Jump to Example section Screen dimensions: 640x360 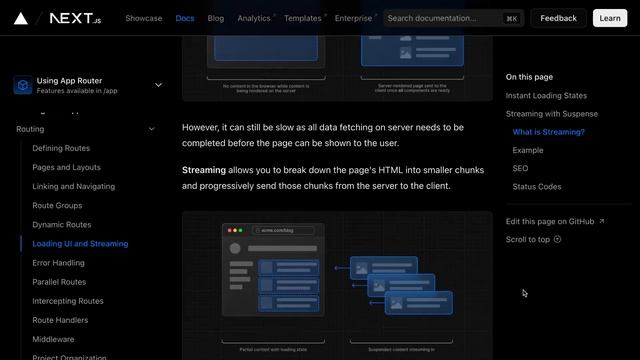point(528,150)
